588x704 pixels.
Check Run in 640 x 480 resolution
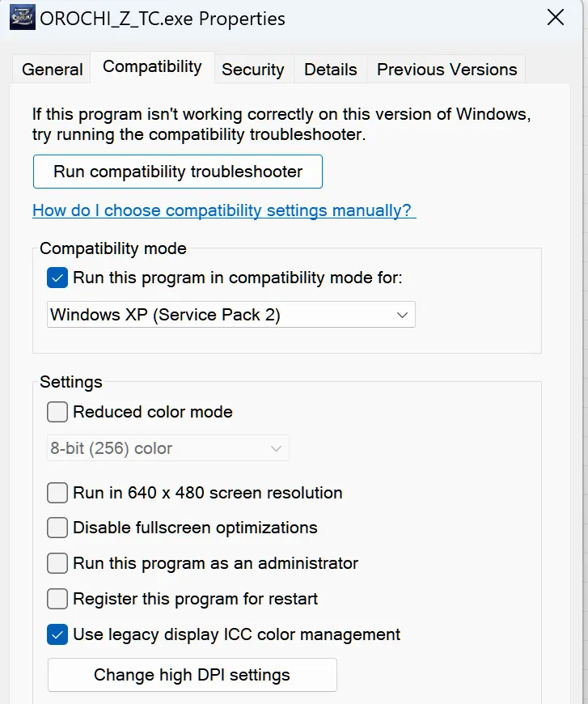click(x=57, y=493)
